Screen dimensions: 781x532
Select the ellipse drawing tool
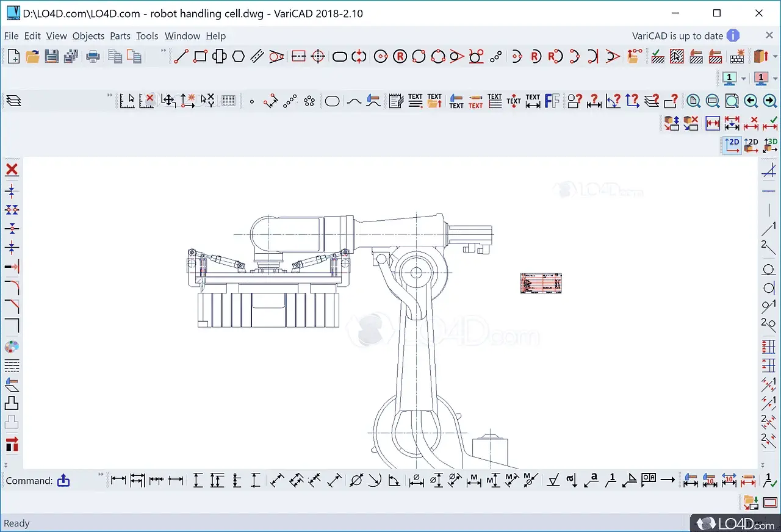coord(332,101)
